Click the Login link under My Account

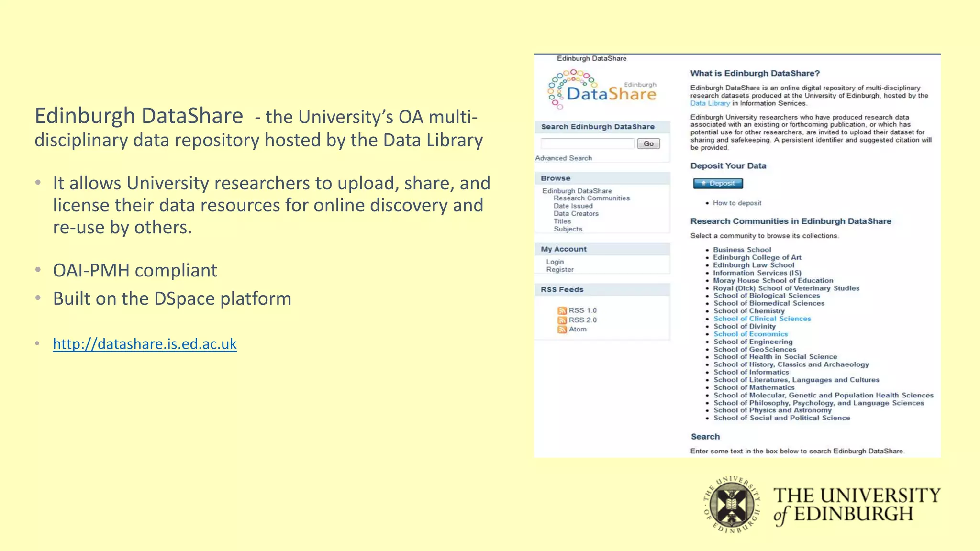[x=555, y=262]
